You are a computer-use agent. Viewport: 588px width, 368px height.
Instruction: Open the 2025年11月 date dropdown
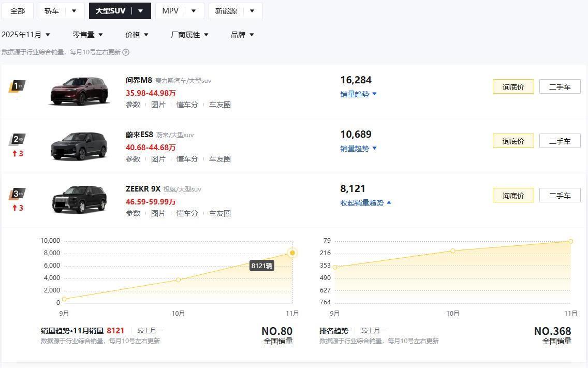pos(26,35)
